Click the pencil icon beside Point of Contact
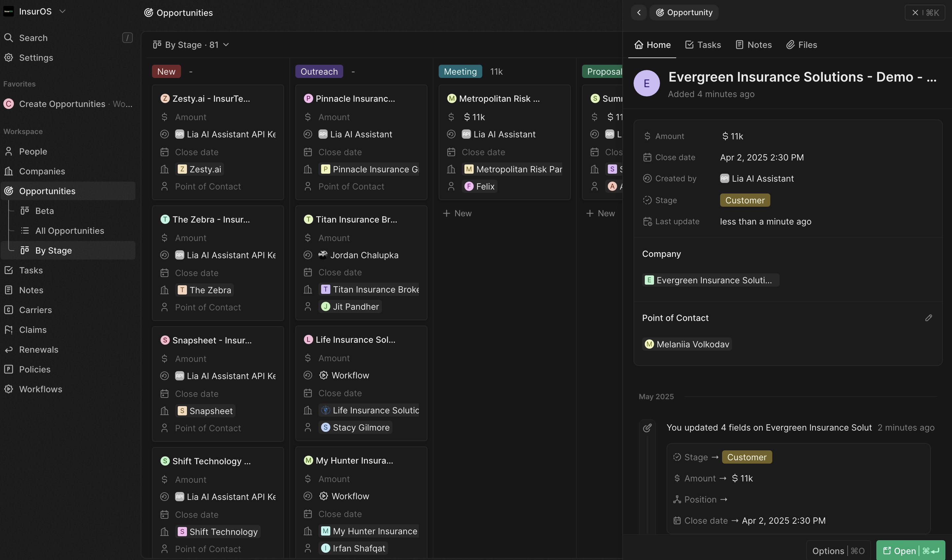This screenshot has width=952, height=560. click(928, 318)
